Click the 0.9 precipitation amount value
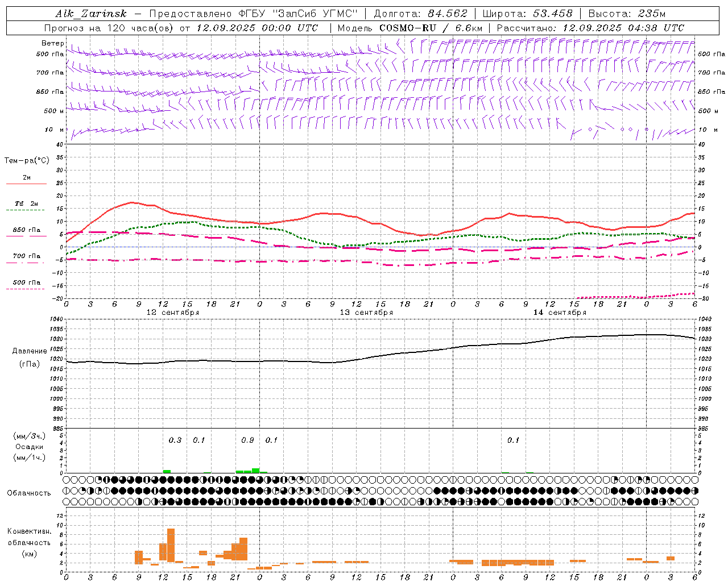This screenshot has height=582, width=728. tap(247, 440)
